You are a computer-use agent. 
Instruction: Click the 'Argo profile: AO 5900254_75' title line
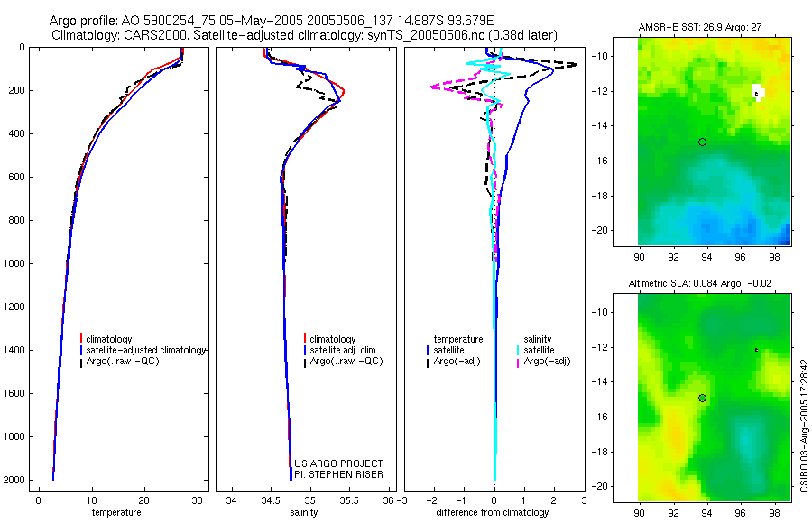(272, 22)
